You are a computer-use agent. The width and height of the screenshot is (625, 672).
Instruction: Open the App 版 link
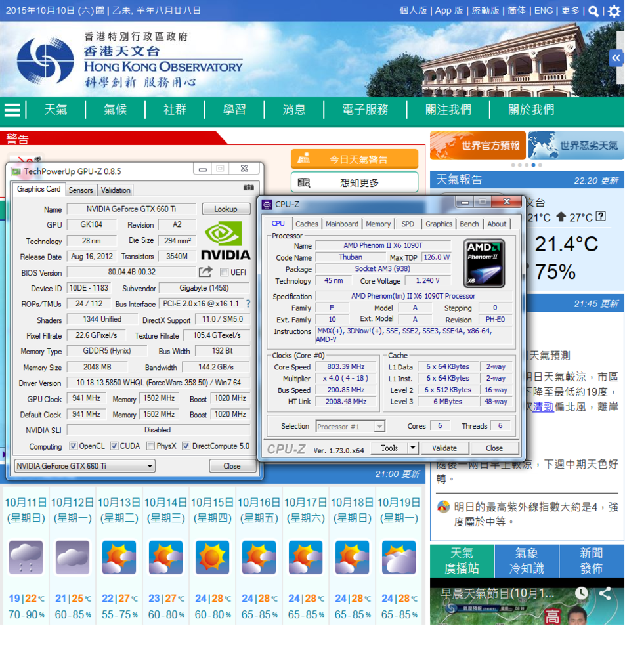pyautogui.click(x=449, y=10)
